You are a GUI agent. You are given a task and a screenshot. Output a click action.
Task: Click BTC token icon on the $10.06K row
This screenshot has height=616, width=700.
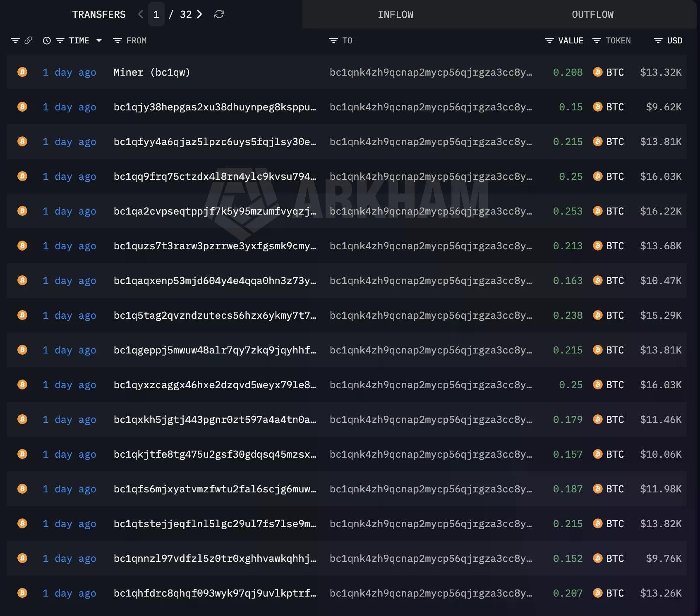[x=597, y=454]
